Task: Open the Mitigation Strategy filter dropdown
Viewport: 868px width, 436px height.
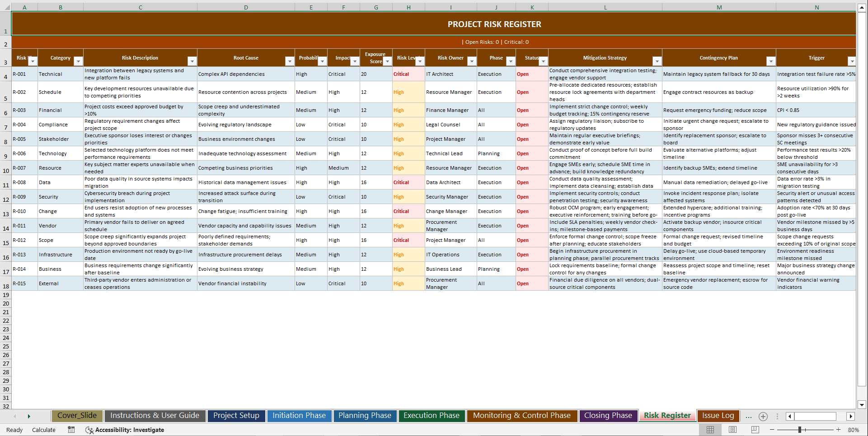Action: (657, 61)
